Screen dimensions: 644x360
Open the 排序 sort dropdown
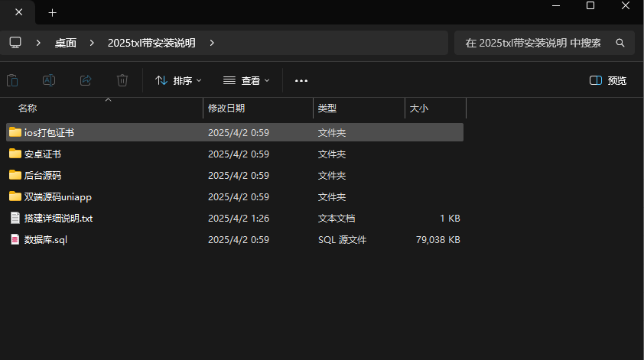coord(178,80)
